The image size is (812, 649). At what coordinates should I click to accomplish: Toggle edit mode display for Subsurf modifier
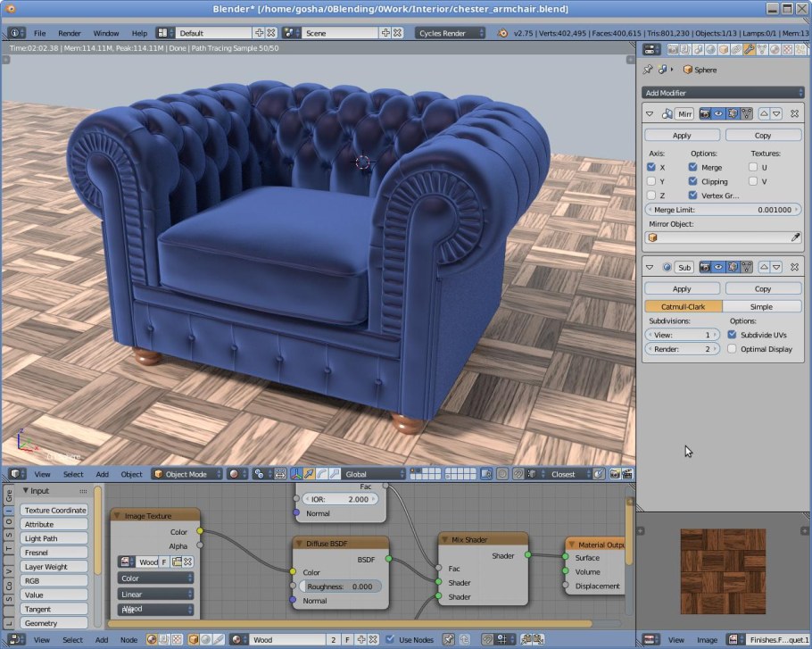(733, 267)
